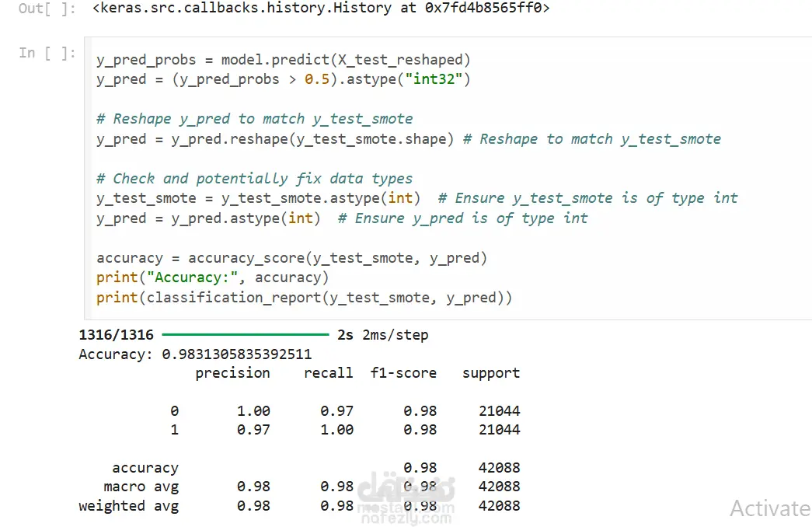Click support 21044 in class 0 row
Screen dimensions: 812x527
pos(499,411)
